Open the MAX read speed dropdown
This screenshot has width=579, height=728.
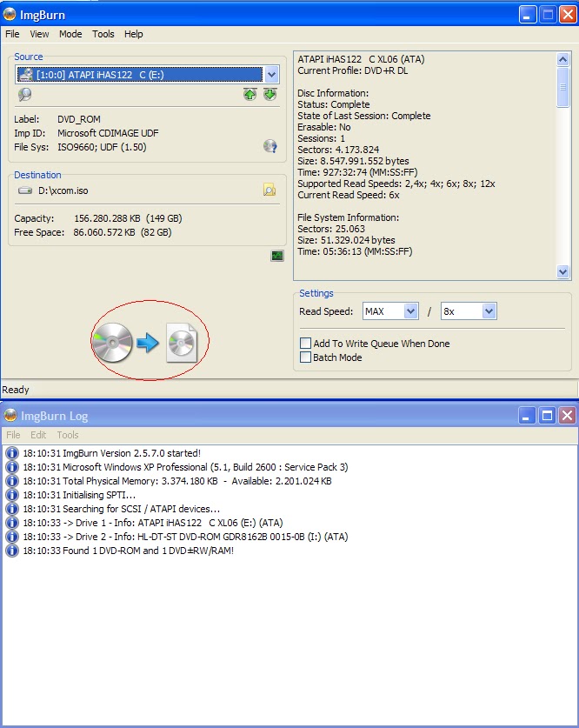tap(410, 311)
